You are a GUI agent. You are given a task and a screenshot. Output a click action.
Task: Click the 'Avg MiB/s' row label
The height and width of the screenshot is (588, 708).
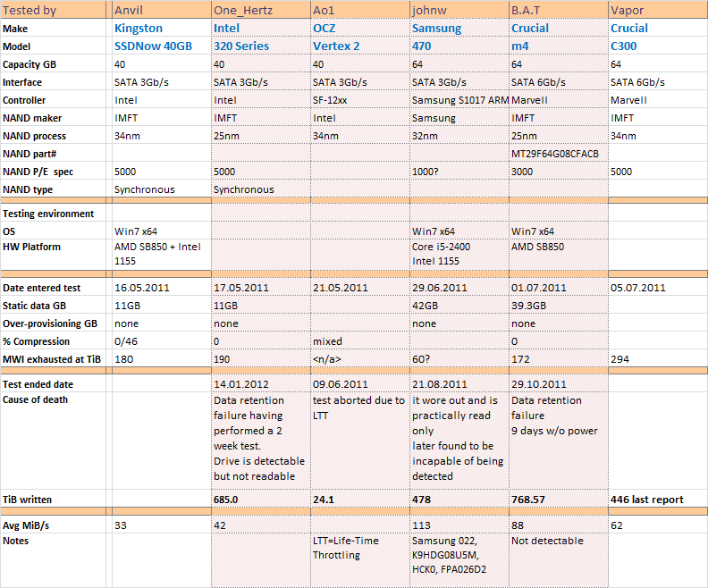point(26,525)
